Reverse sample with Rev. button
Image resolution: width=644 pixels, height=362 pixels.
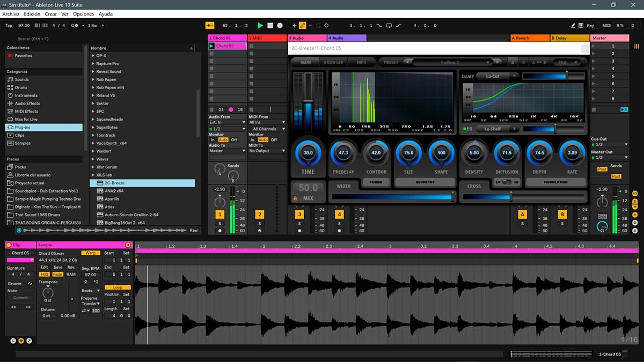71,267
